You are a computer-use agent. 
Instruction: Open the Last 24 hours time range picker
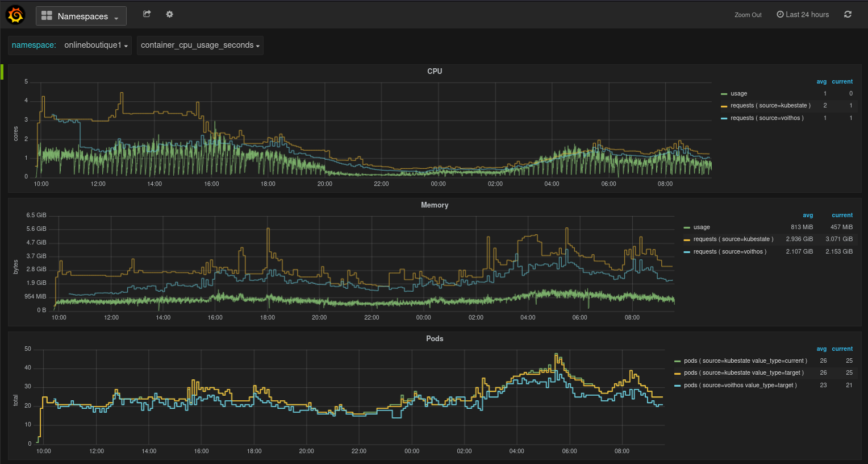pyautogui.click(x=807, y=14)
